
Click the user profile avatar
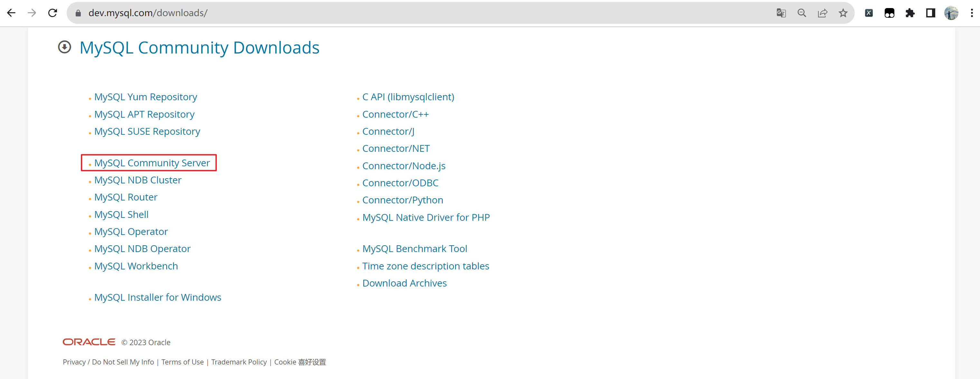click(x=951, y=13)
